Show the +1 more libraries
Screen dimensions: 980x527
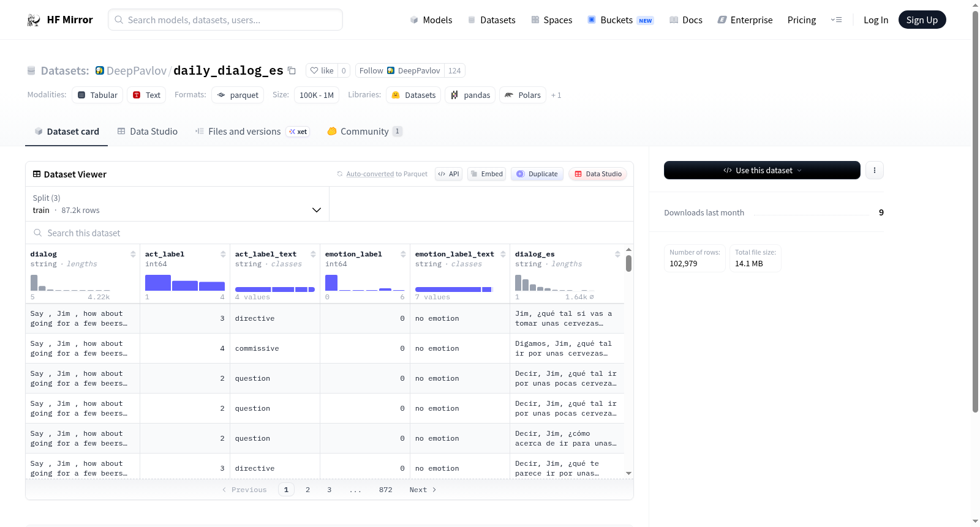pos(556,95)
